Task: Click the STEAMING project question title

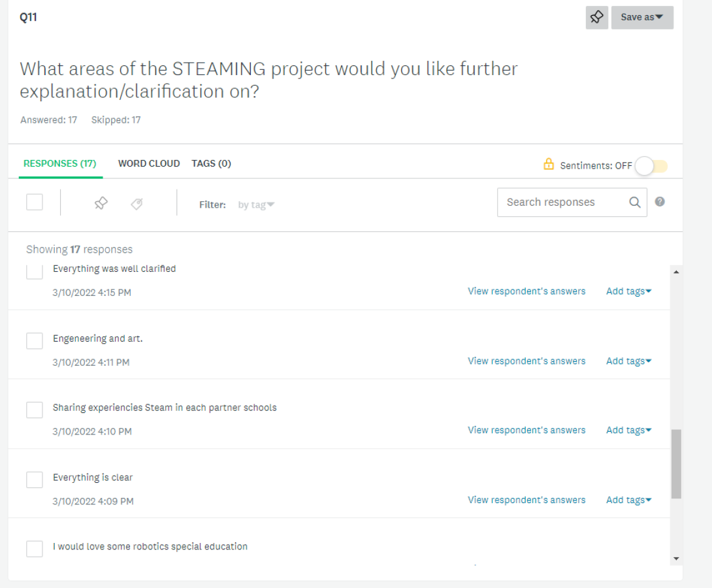Action: [268, 80]
